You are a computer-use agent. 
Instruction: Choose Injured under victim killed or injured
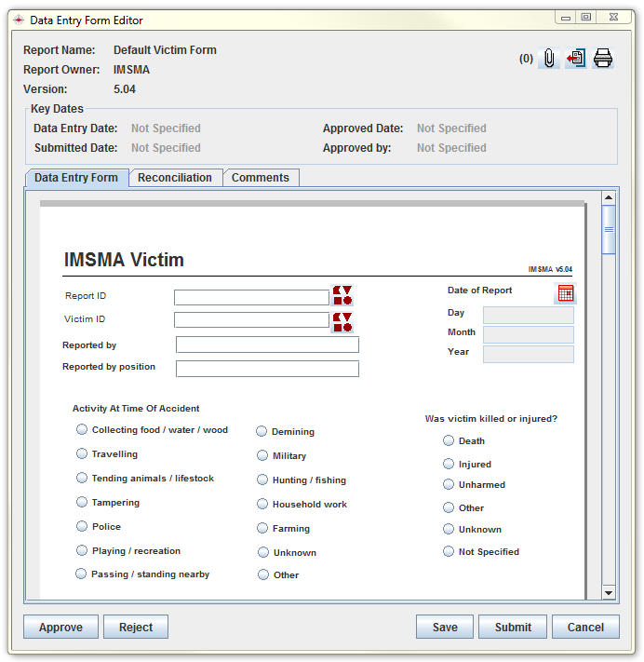pyautogui.click(x=449, y=464)
